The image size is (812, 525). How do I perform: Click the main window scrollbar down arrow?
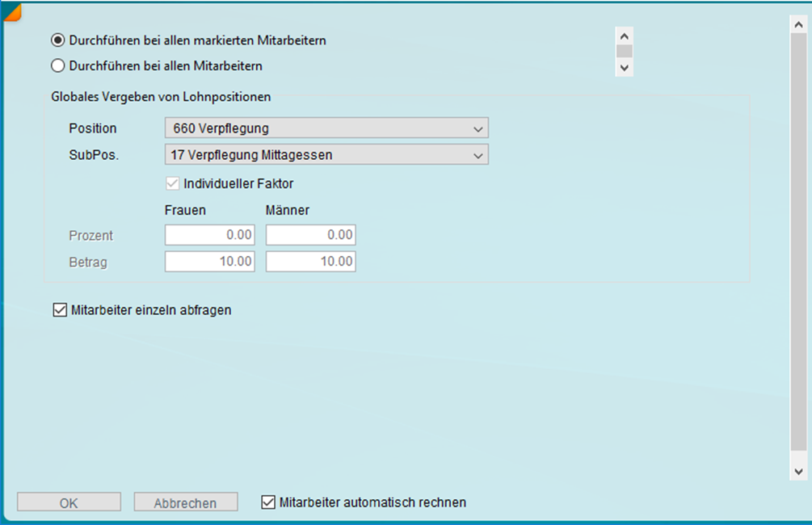(x=798, y=471)
